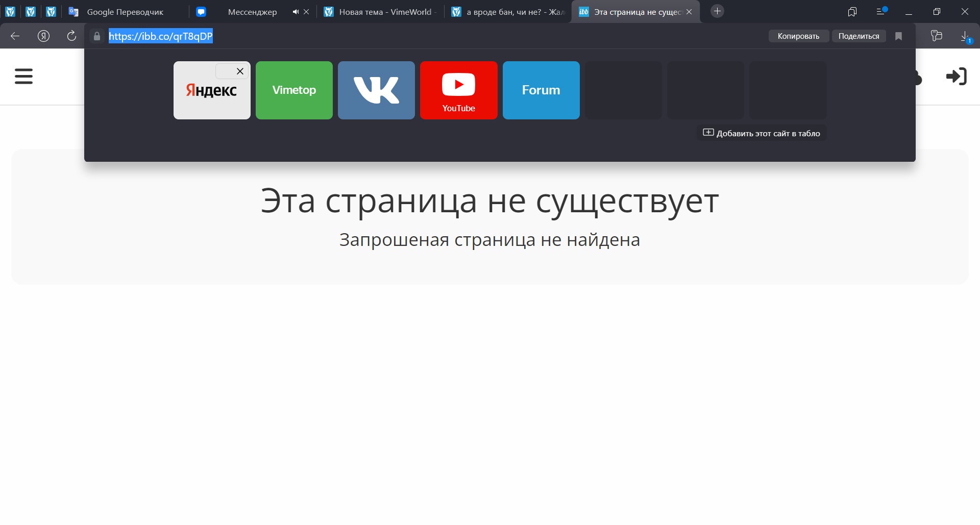This screenshot has width=980, height=525.
Task: Open the Yandex home button
Action: pos(44,36)
